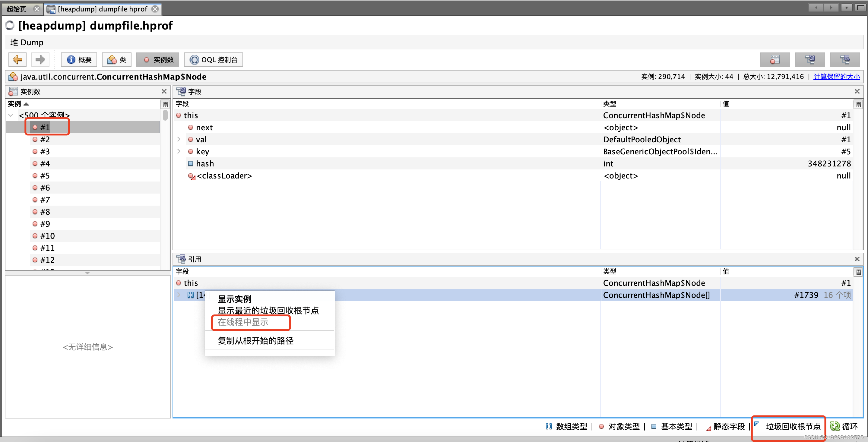Open the tab list dropdown
The height and width of the screenshot is (442, 868).
pos(846,8)
